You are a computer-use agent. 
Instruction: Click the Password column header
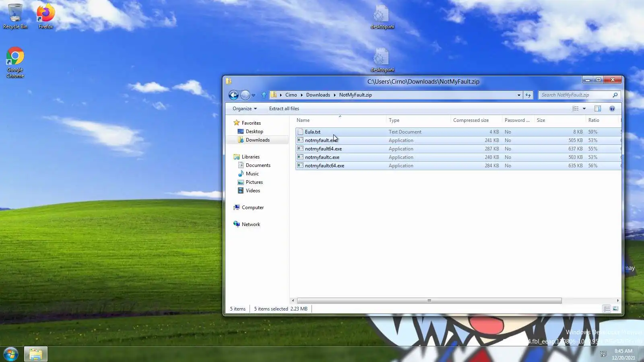518,120
